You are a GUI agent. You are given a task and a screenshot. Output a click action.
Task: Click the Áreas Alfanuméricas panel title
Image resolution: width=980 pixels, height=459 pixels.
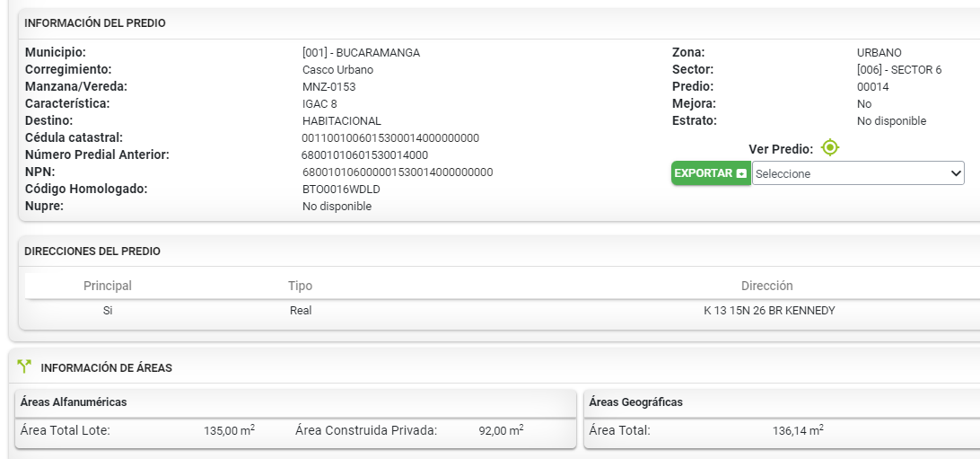74,402
